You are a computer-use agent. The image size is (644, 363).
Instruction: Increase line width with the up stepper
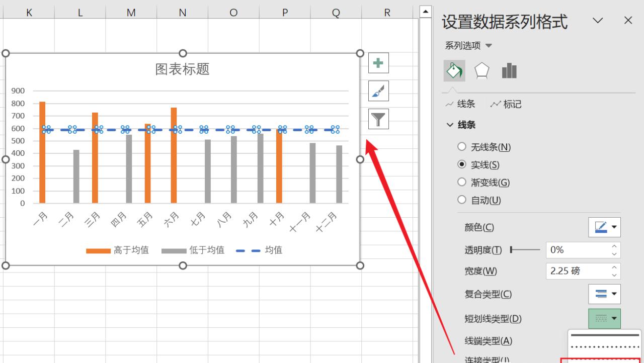tap(614, 267)
